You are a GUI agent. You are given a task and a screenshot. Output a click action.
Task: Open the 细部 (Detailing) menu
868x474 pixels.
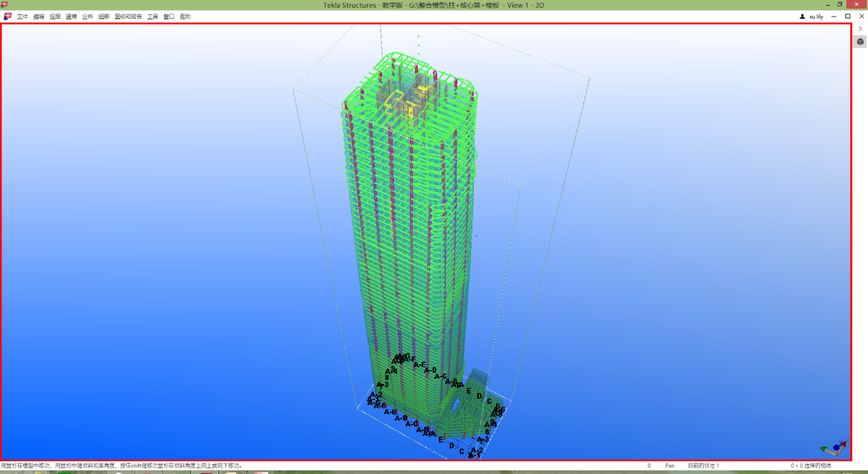[x=104, y=16]
